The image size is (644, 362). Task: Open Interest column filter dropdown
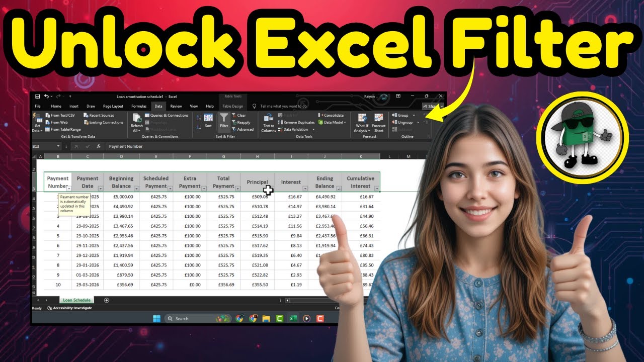point(305,188)
